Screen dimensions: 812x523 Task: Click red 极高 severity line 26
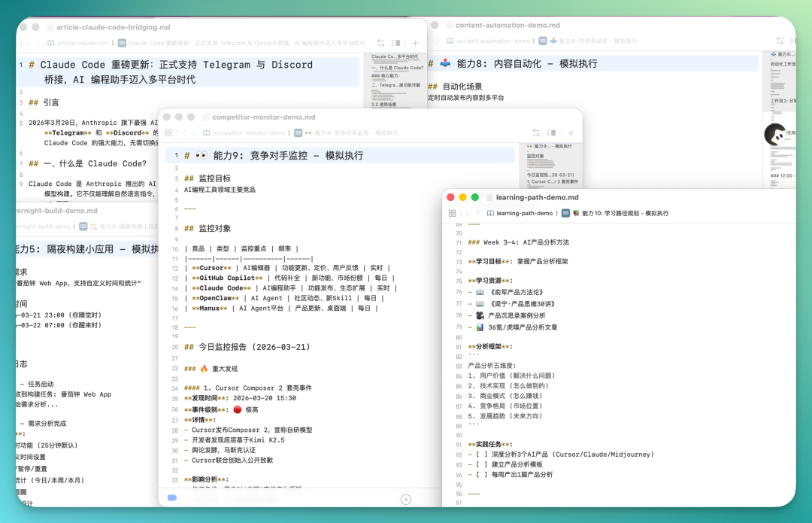click(221, 409)
